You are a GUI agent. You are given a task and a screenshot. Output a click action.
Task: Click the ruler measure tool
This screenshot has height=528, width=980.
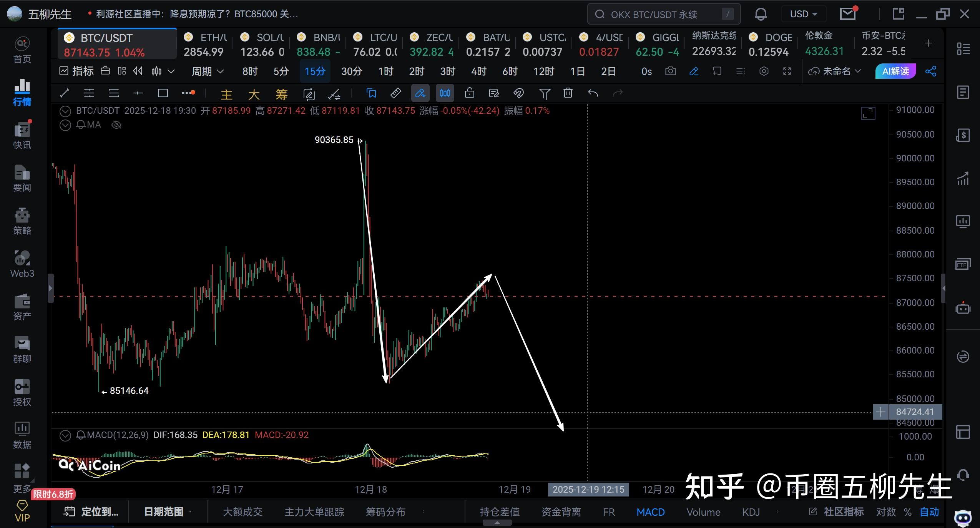pyautogui.click(x=395, y=93)
